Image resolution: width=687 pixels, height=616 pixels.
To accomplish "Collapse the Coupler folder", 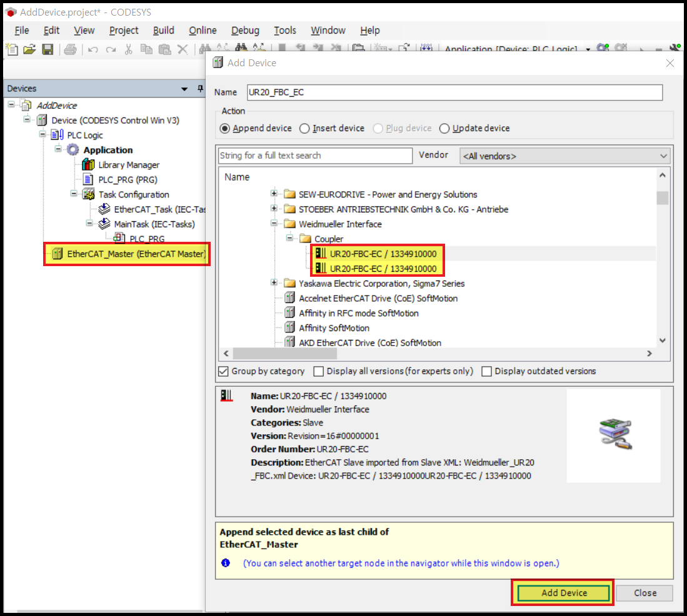I will click(289, 238).
